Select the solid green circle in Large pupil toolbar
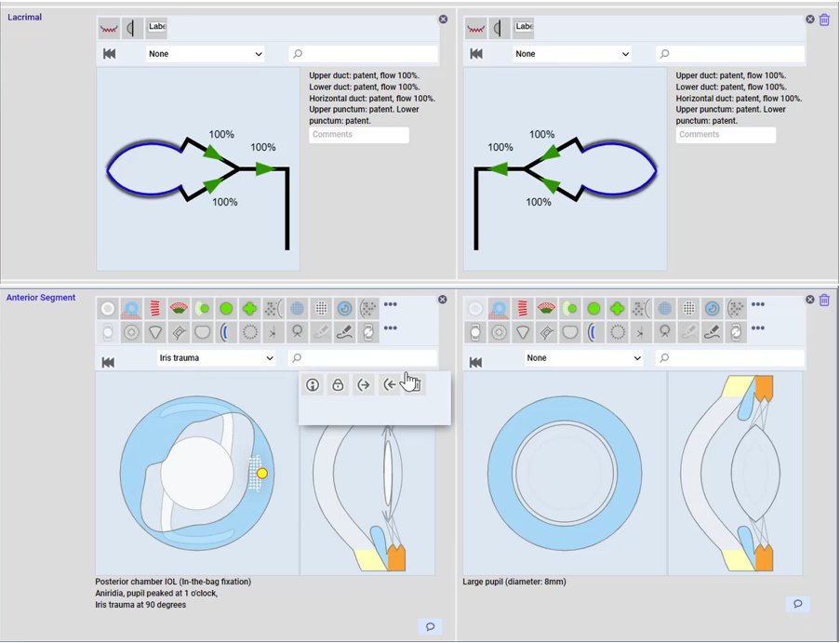Image resolution: width=840 pixels, height=643 pixels. 593,308
